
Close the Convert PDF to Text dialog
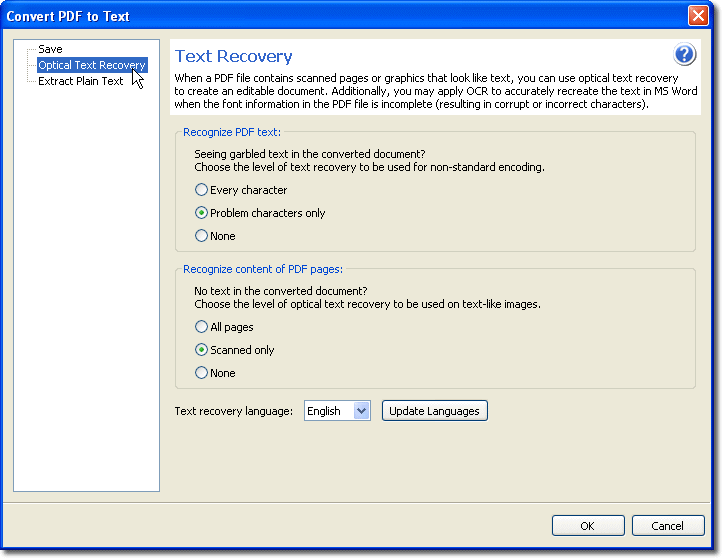tap(698, 16)
